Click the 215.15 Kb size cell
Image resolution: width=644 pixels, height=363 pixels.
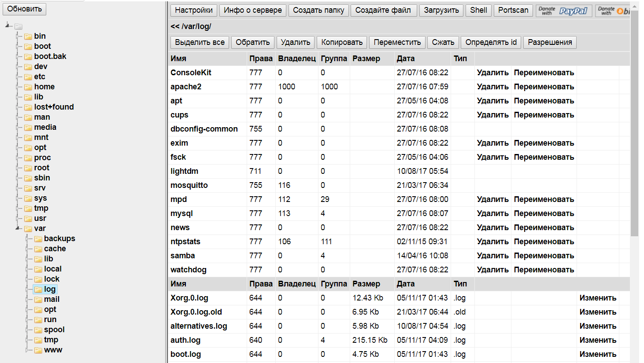click(x=370, y=340)
